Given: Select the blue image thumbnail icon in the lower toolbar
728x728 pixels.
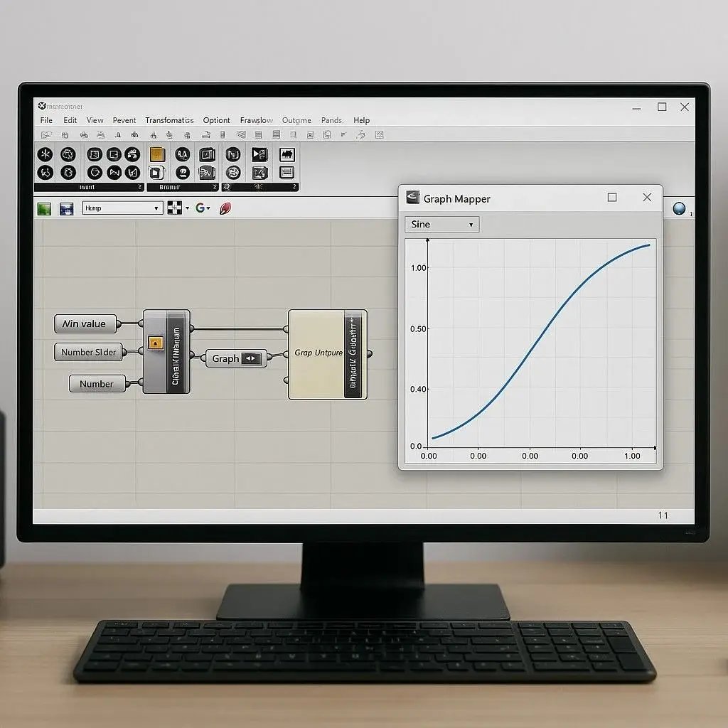Looking at the screenshot, I should click(66, 208).
